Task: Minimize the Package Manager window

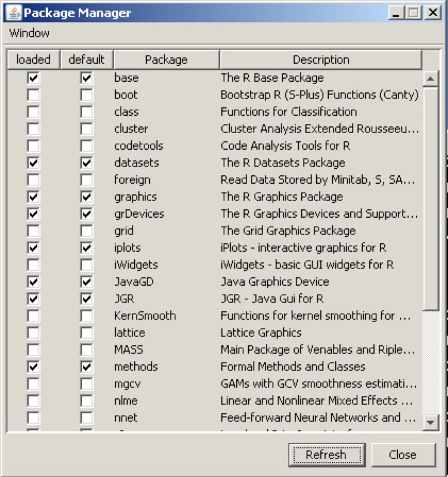Action: pos(396,13)
